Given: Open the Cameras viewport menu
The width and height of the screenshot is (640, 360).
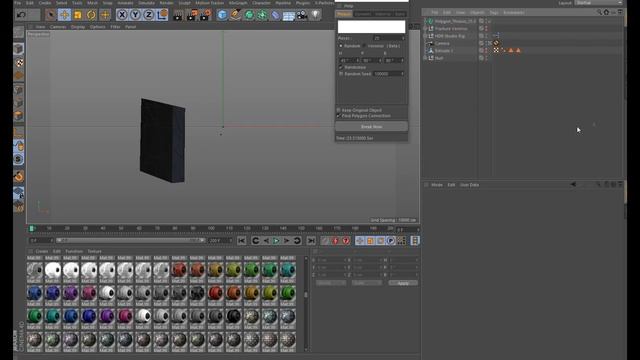Looking at the screenshot, I should (58, 27).
